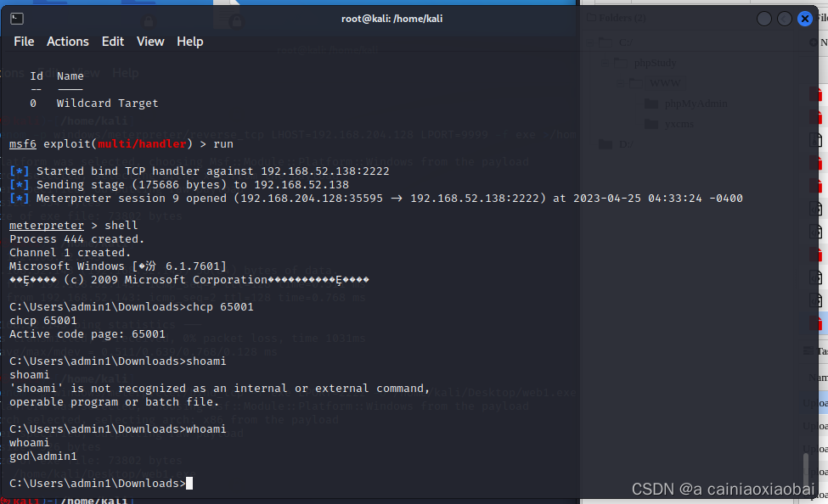This screenshot has width=828, height=504.
Task: Click the red multi/handler module name
Action: pyautogui.click(x=142, y=143)
